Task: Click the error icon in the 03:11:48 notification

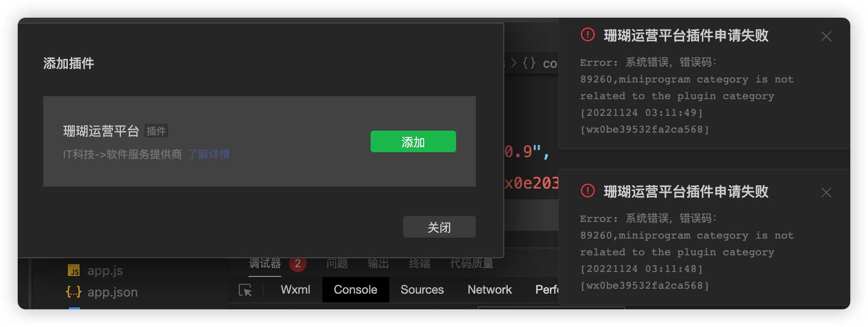Action: coord(588,191)
